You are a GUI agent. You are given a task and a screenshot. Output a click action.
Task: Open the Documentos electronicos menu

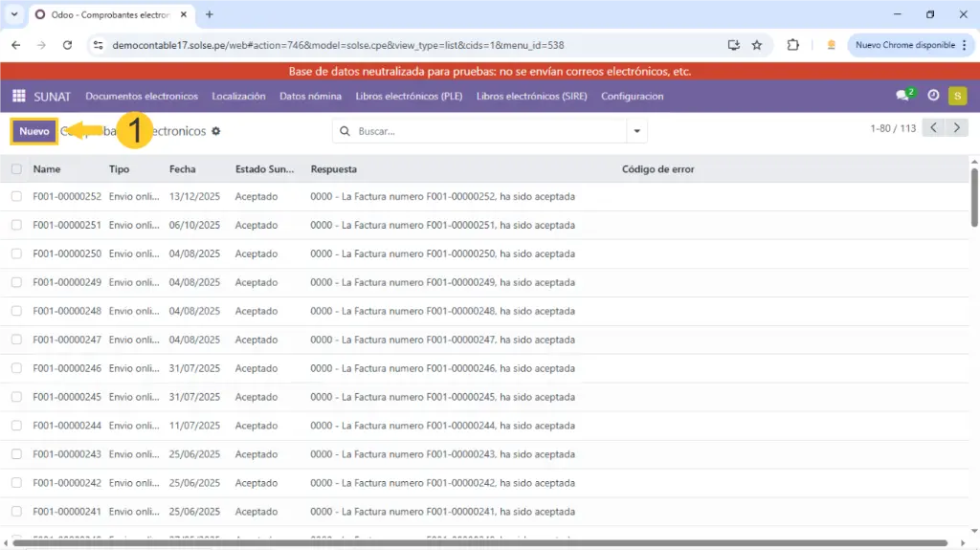(x=142, y=96)
